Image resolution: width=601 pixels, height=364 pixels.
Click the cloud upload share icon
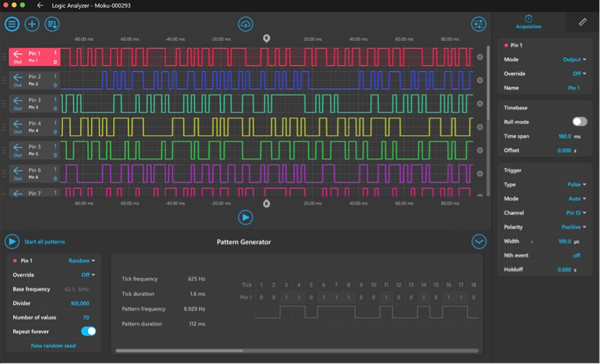245,24
